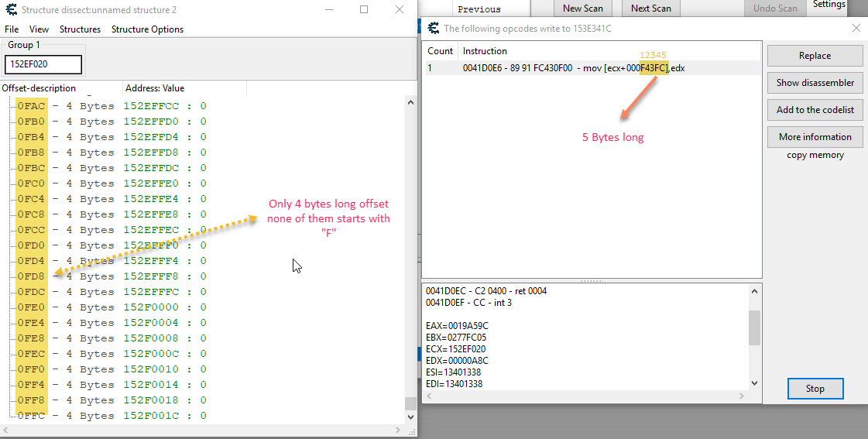The height and width of the screenshot is (439, 868).
Task: Maximize the Structure dissect window
Action: pos(364,9)
